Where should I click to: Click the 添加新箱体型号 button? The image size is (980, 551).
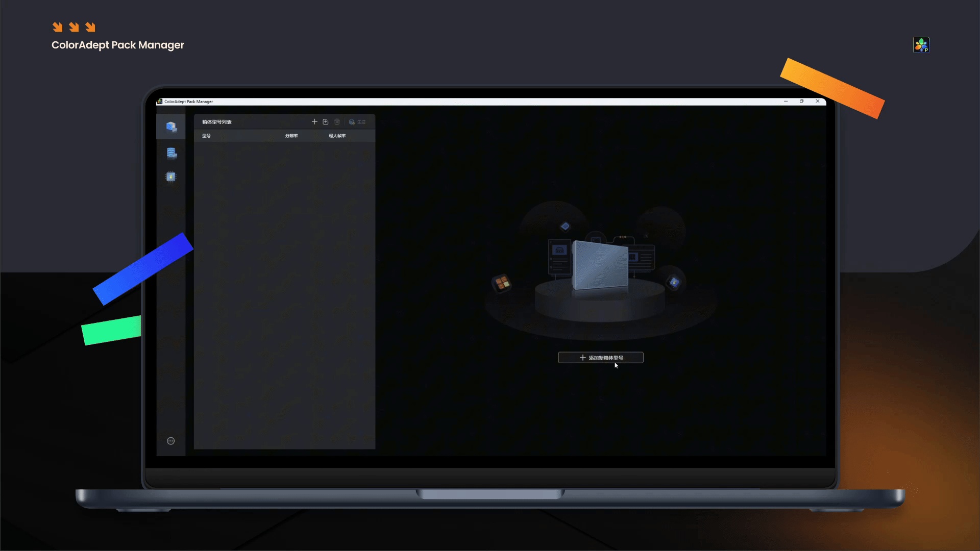601,358
